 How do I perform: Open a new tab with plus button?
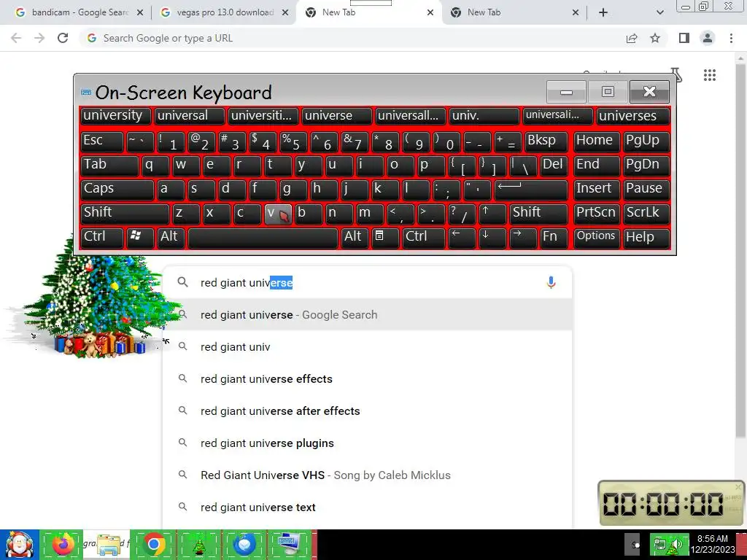603,13
